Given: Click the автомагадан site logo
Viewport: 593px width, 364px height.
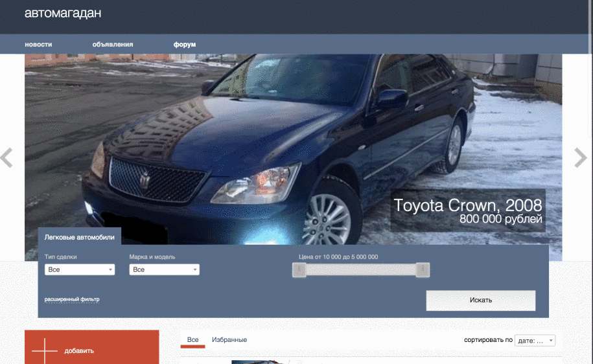Looking at the screenshot, I should [63, 13].
